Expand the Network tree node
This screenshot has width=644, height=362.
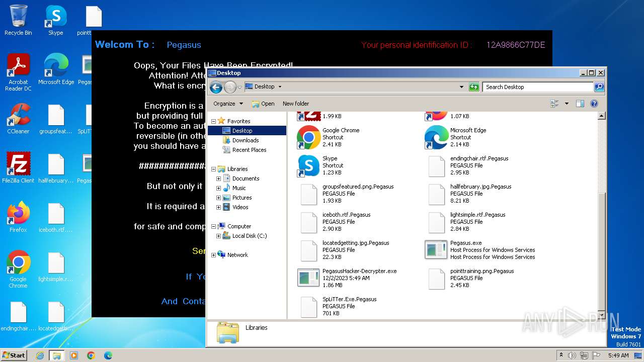[213, 255]
